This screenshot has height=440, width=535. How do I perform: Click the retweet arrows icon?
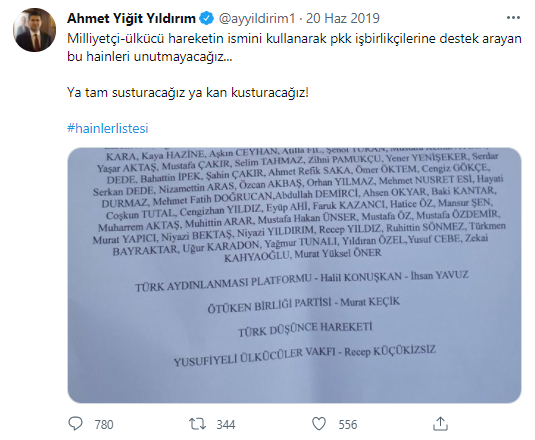(x=198, y=424)
